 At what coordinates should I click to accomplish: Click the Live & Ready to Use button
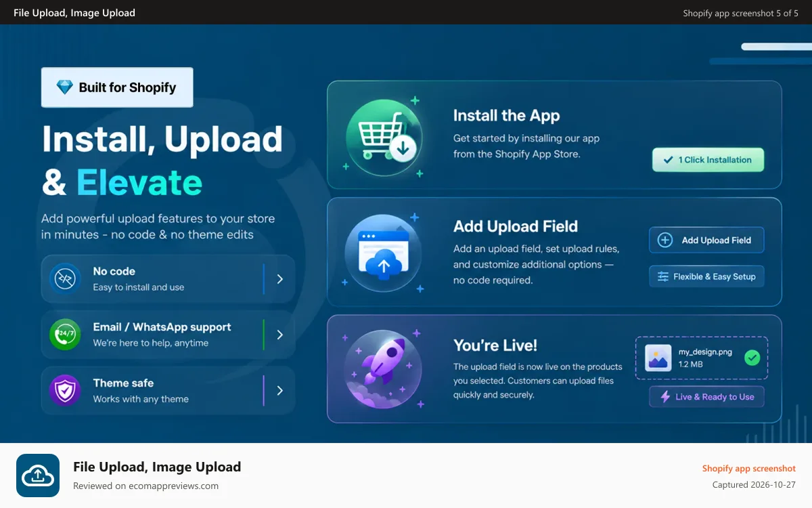point(706,397)
